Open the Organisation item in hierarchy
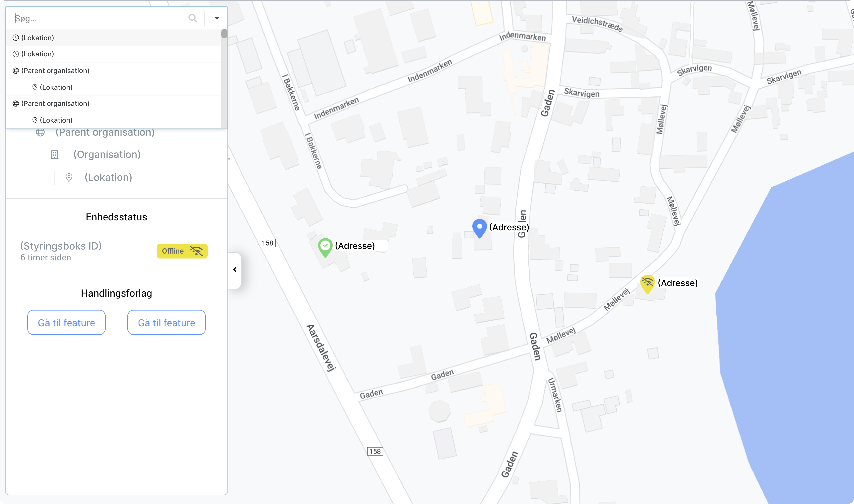 pos(107,154)
